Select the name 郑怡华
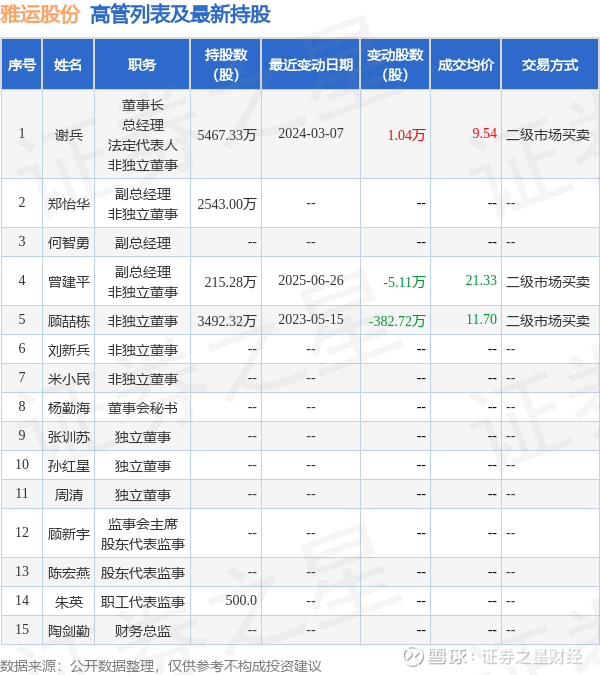 coord(68,204)
